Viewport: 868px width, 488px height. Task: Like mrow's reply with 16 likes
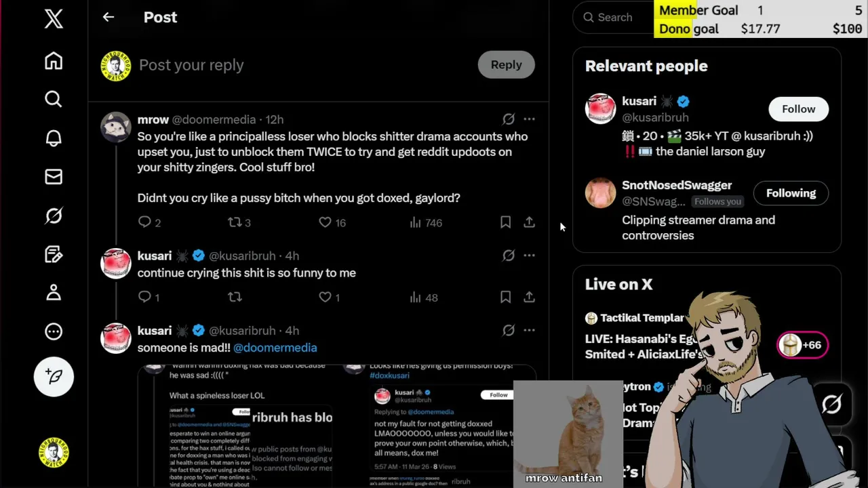coord(332,222)
